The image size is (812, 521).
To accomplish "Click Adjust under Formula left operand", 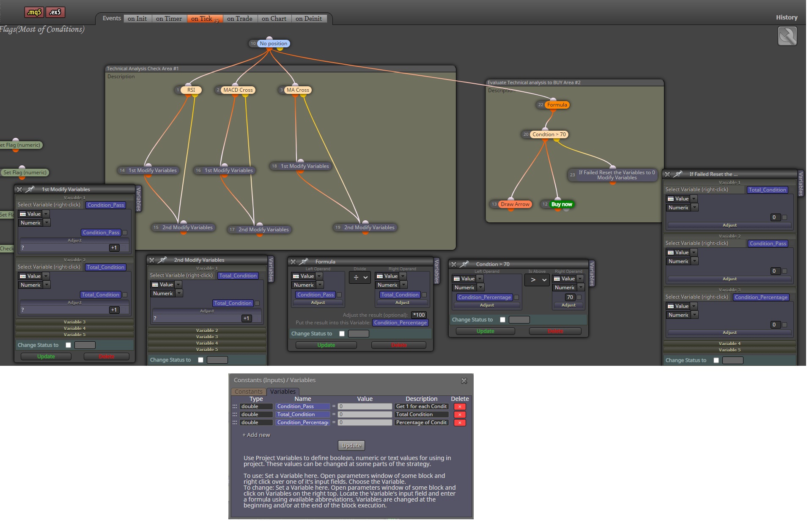I will (318, 303).
